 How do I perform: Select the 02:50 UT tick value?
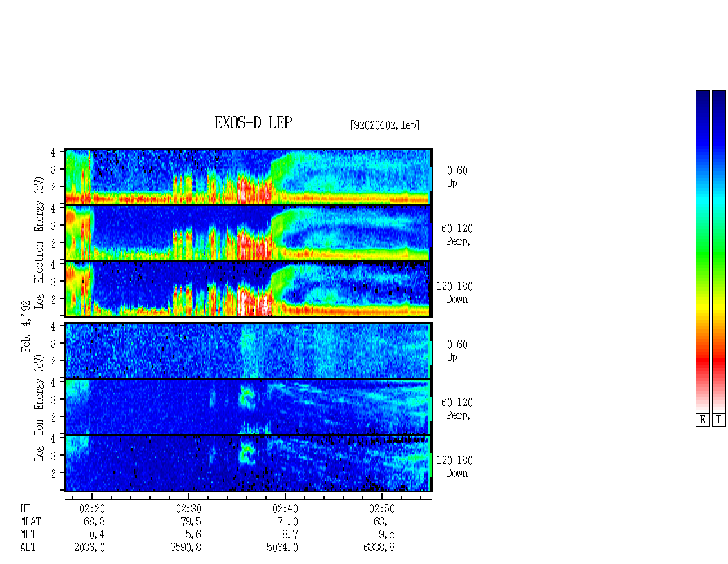(x=381, y=509)
